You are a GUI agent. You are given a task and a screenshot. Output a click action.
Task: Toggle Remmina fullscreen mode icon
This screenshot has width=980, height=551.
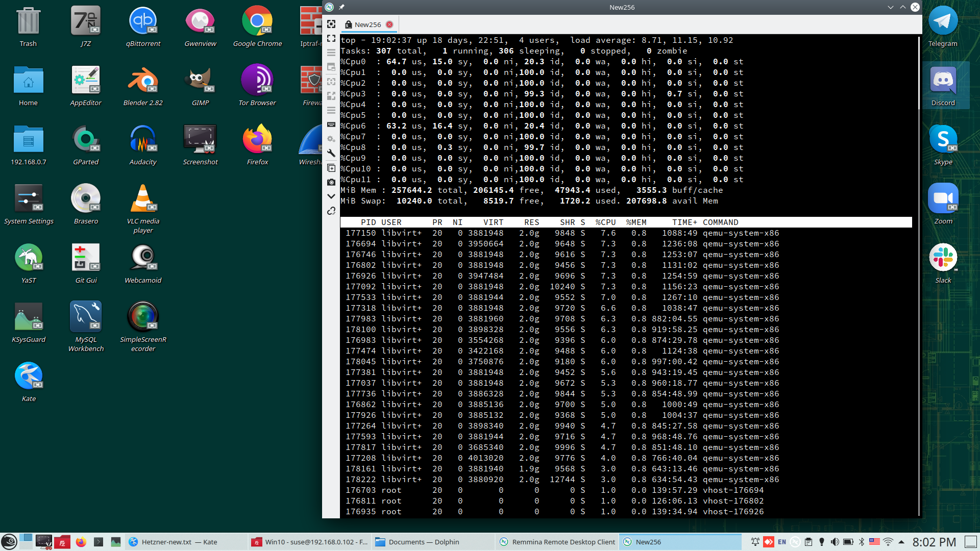tap(331, 38)
